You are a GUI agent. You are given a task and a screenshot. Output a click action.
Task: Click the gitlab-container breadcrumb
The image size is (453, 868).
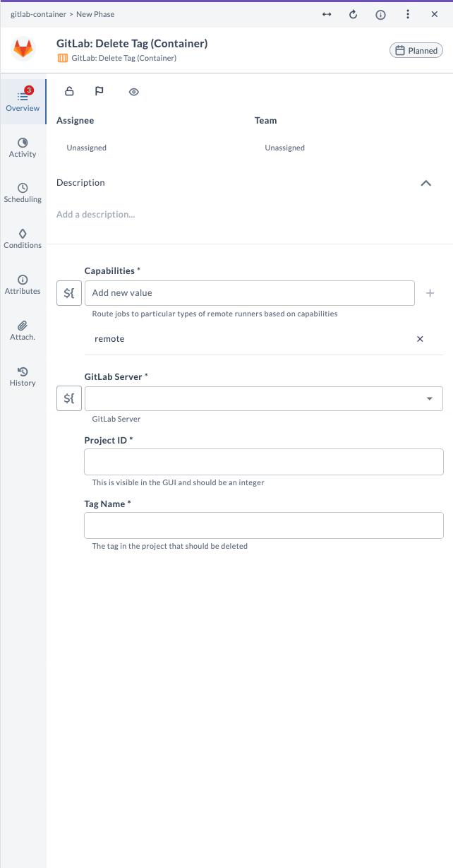coord(37,14)
